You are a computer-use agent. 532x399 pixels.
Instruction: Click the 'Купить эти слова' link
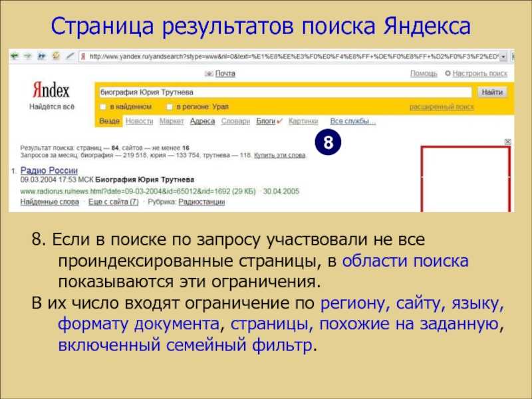pyautogui.click(x=279, y=156)
